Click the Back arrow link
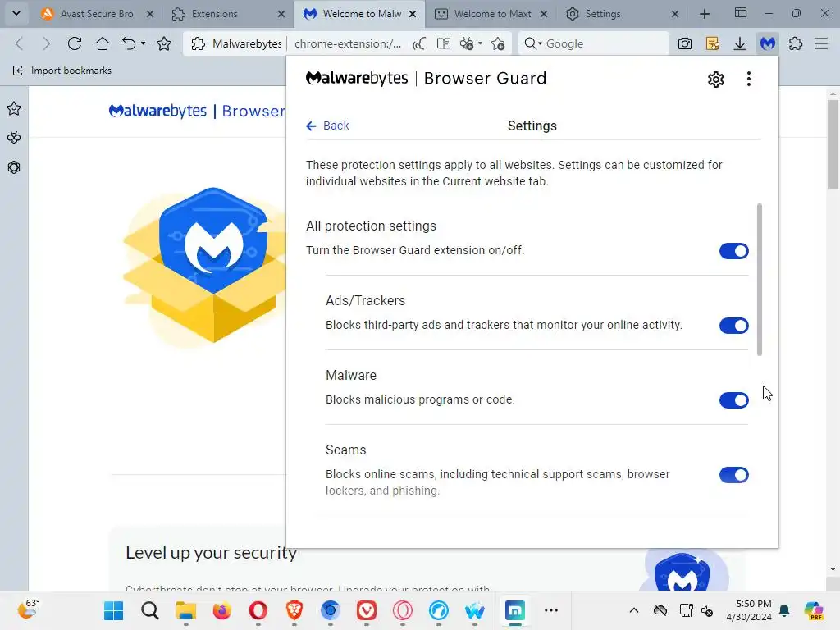The height and width of the screenshot is (630, 840). (x=327, y=126)
